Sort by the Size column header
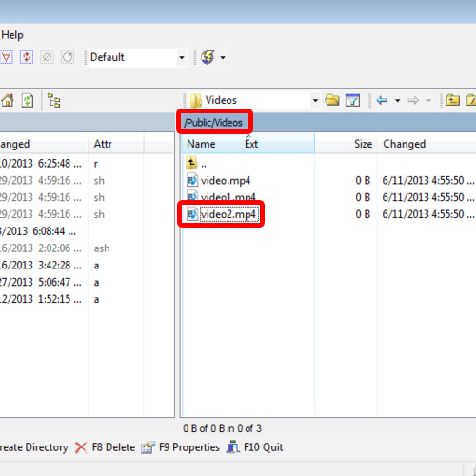This screenshot has height=476, width=476. point(363,144)
